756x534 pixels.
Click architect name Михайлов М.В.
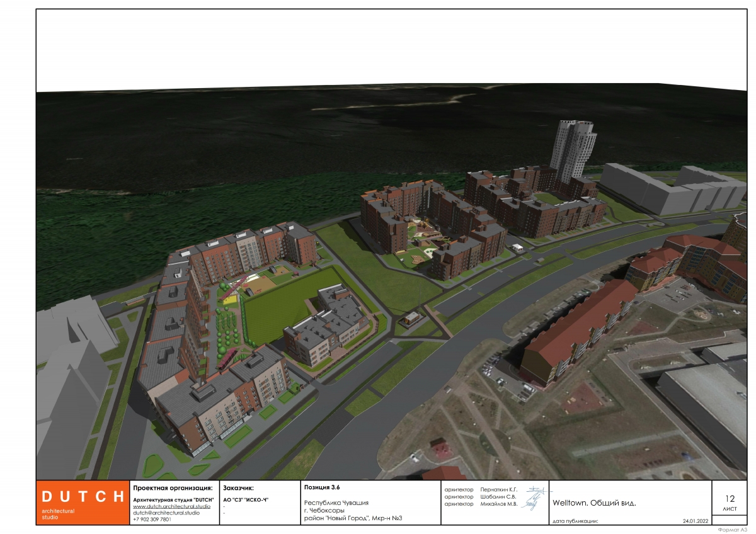click(498, 504)
